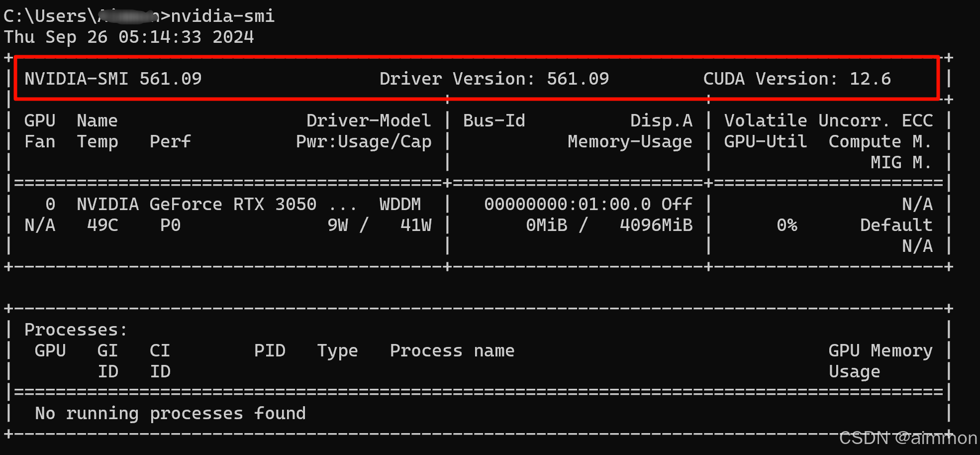This screenshot has height=455, width=980.
Task: Click the 0% GPU utilization value
Action: pyautogui.click(x=786, y=225)
